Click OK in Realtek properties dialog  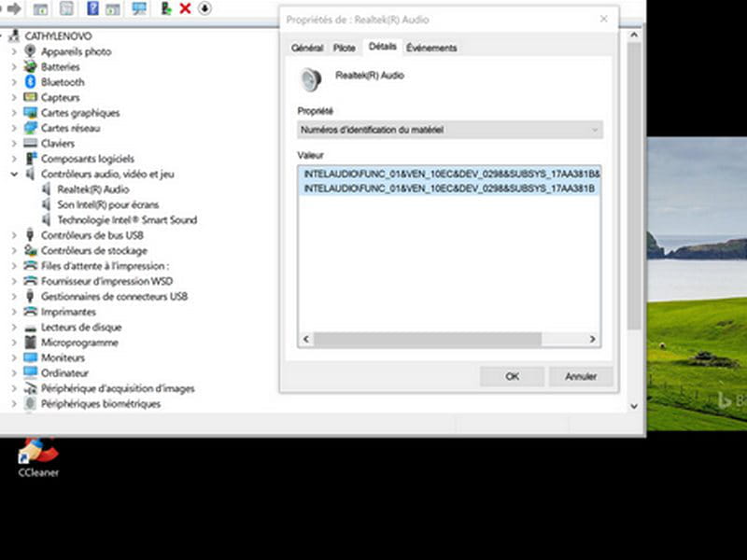pyautogui.click(x=512, y=376)
